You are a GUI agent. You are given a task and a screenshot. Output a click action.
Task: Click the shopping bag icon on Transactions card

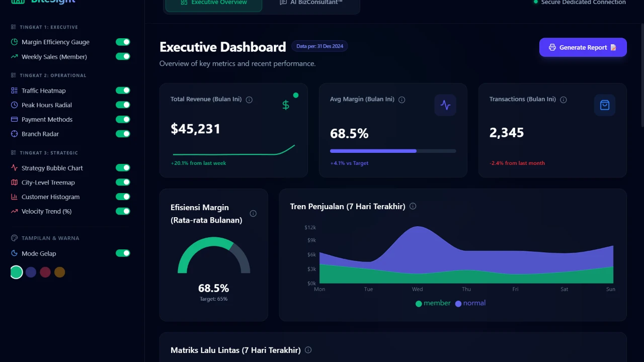point(604,105)
